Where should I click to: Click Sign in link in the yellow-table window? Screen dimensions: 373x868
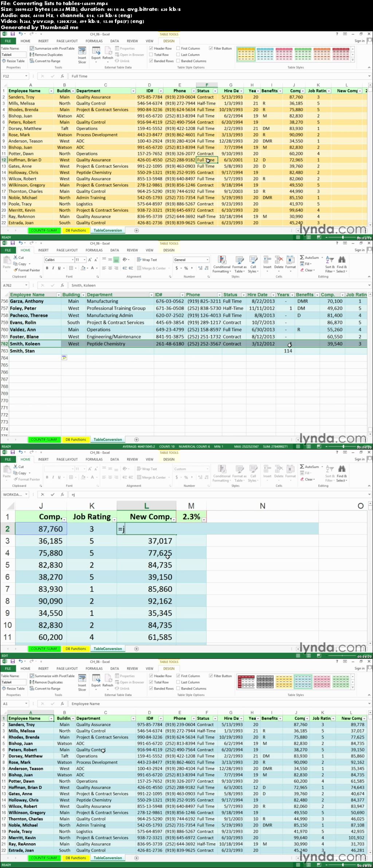pyautogui.click(x=360, y=41)
